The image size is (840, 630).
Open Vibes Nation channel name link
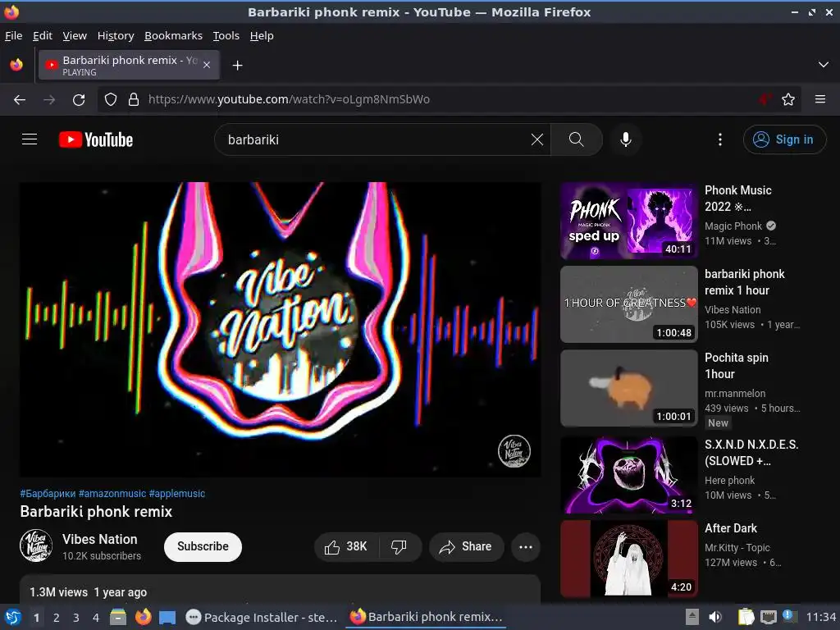99,540
